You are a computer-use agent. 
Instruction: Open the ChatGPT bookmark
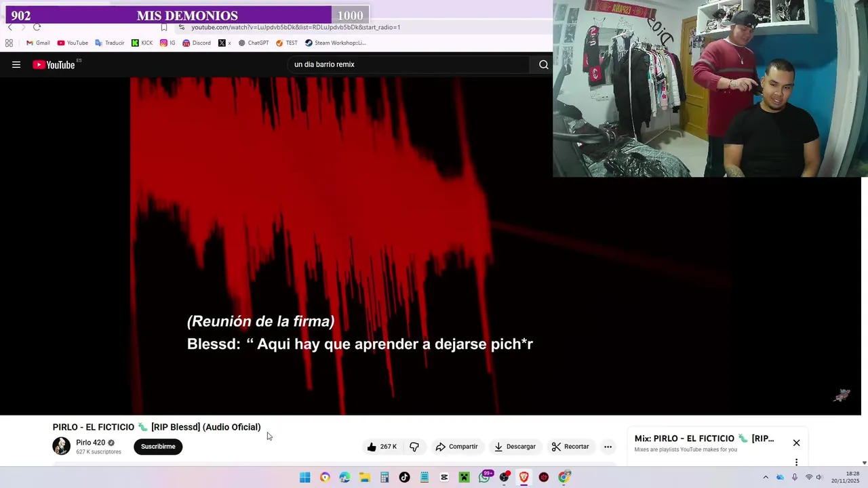point(254,43)
